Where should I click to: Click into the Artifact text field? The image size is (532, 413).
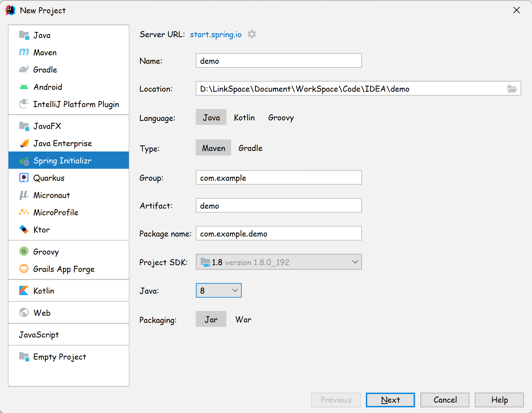click(x=279, y=206)
